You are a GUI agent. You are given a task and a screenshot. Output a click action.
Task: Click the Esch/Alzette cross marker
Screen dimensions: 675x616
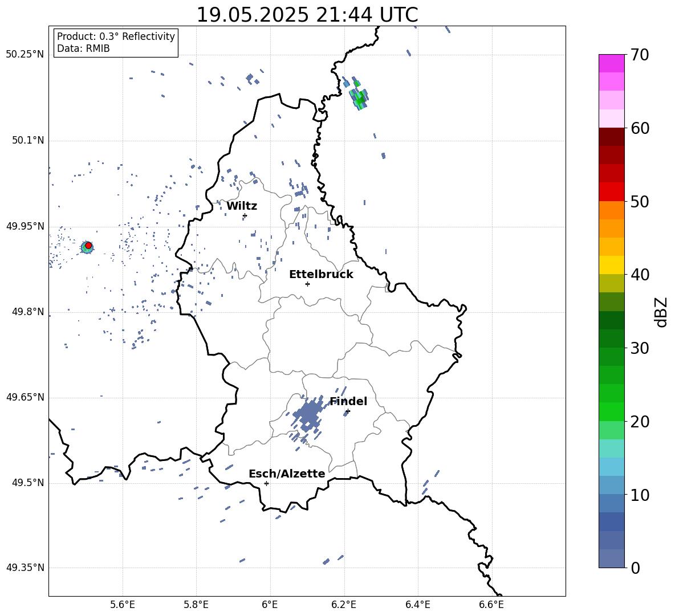266,483
